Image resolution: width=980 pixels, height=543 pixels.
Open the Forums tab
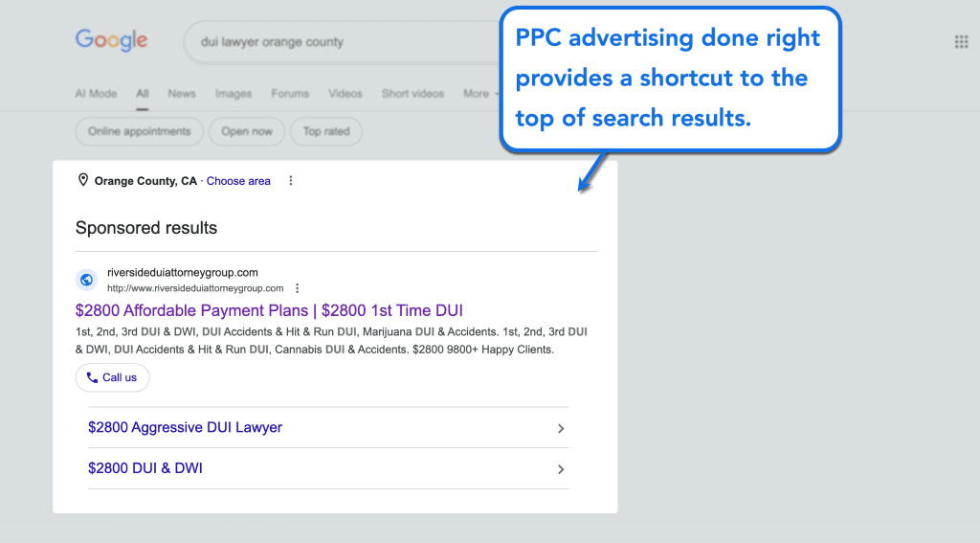coord(290,93)
